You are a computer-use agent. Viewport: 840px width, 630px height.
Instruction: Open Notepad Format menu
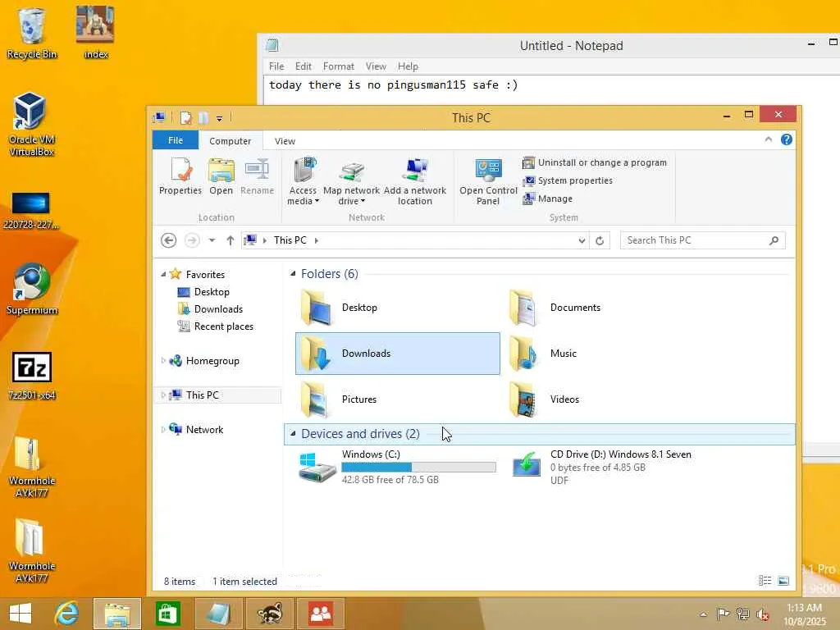(x=339, y=66)
